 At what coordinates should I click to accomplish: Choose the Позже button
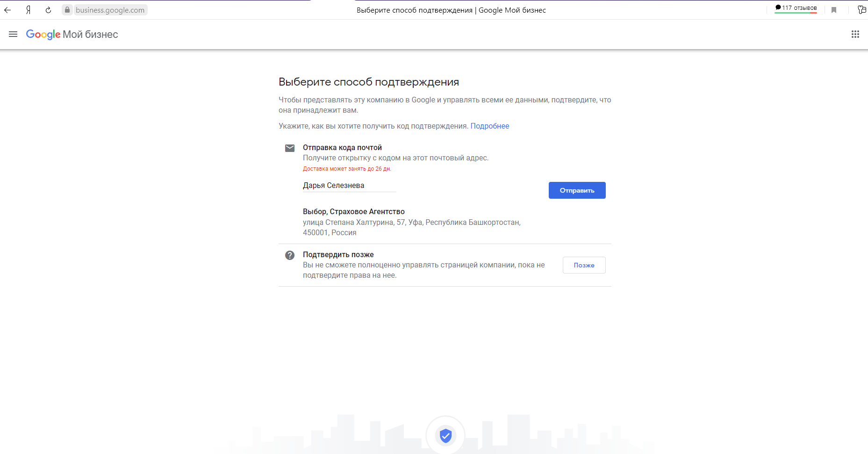584,265
